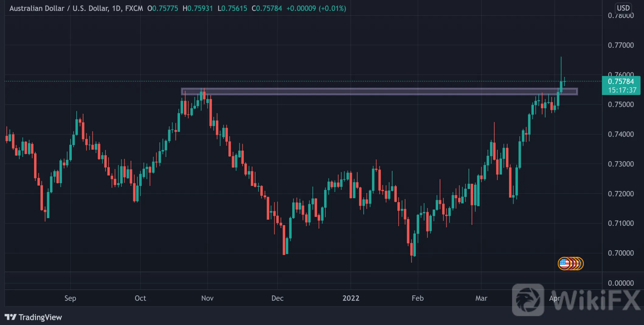Click the change value +0.00009 (+0.01%)
Screen dimensions: 644x325
316,8
